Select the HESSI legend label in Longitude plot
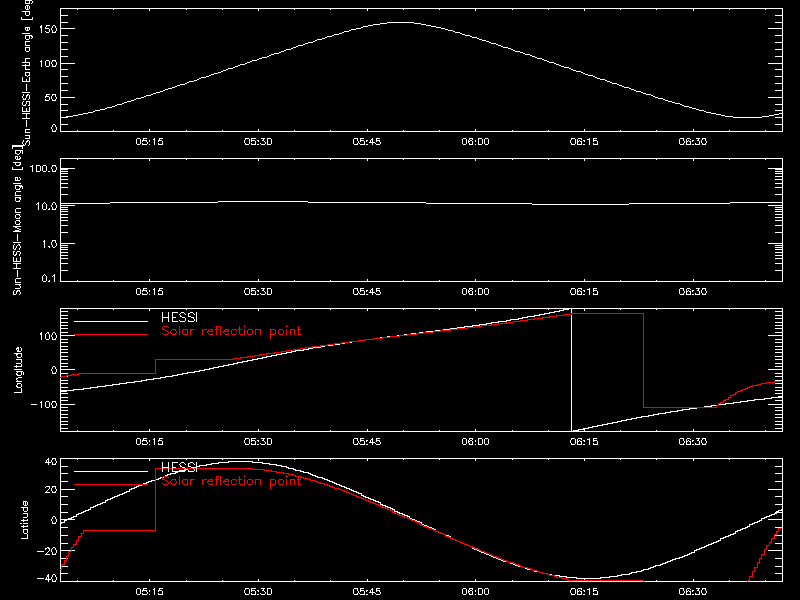Viewport: 800px width, 600px height. 179,317
